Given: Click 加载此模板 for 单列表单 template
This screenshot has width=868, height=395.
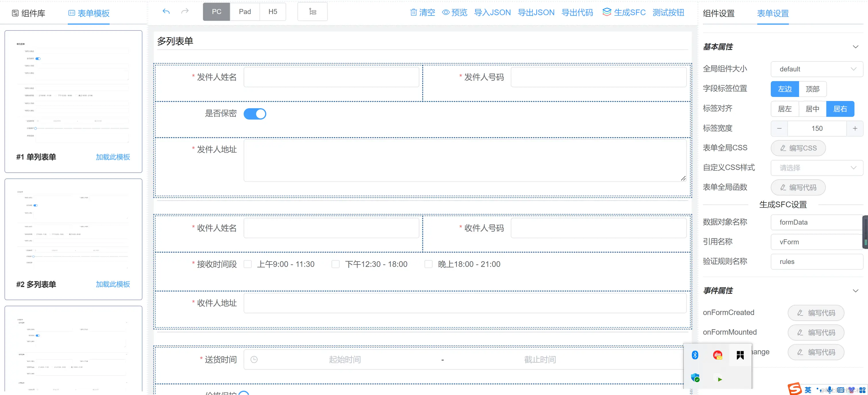Looking at the screenshot, I should (x=113, y=157).
